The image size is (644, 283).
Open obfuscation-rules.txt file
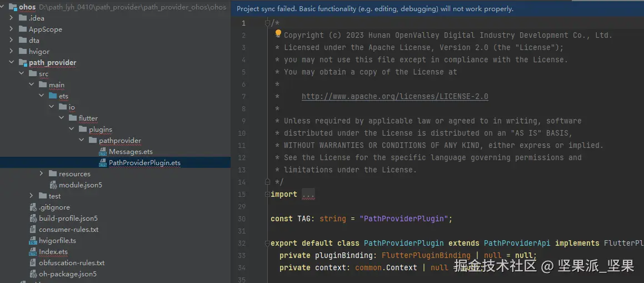pos(72,262)
